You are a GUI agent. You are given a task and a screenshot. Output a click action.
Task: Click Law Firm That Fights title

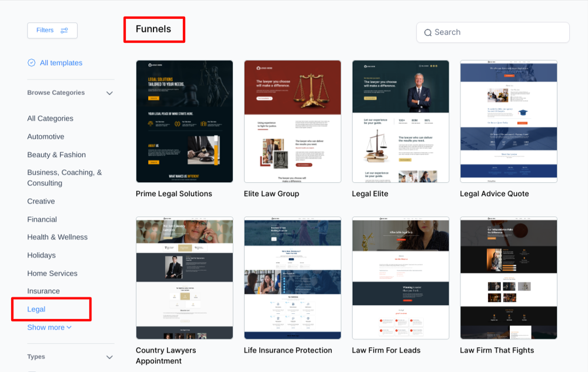[497, 350]
